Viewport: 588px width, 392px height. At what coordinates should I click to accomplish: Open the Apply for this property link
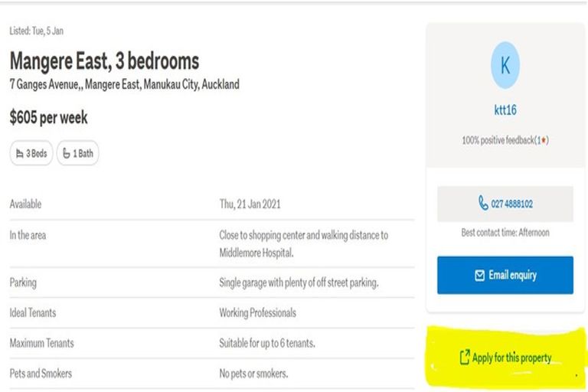(511, 358)
